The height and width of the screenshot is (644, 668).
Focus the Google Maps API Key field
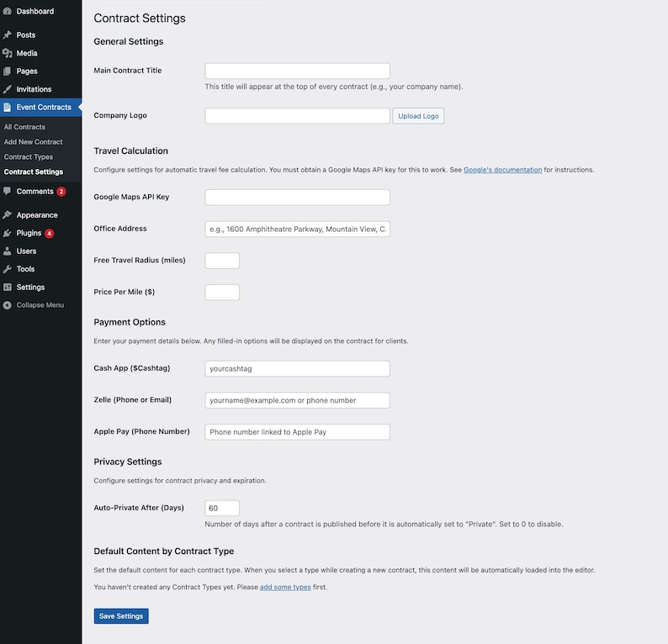297,197
